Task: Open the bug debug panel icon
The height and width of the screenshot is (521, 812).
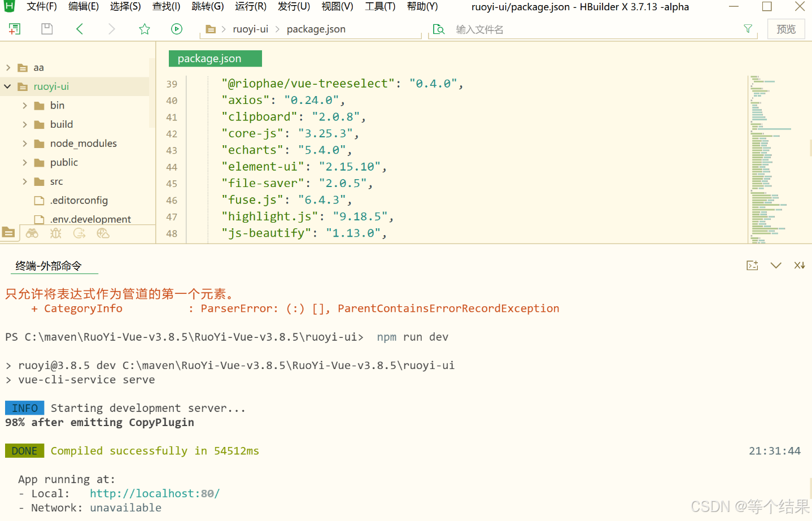Action: 55,233
